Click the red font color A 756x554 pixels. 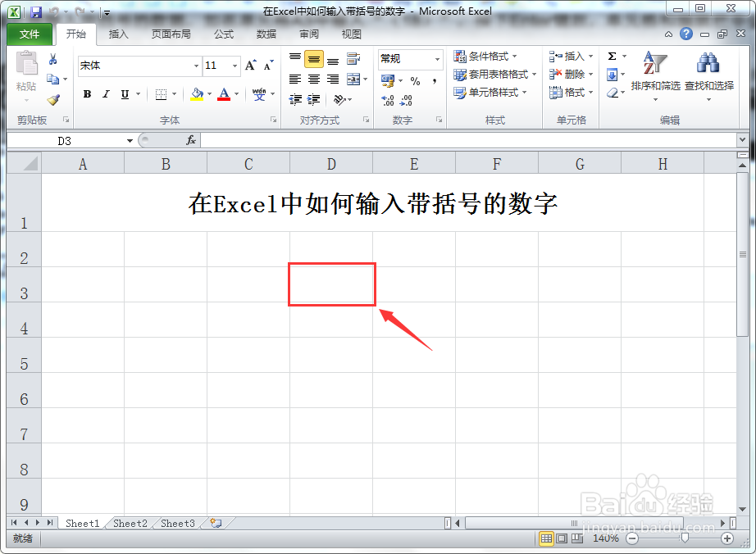click(224, 94)
